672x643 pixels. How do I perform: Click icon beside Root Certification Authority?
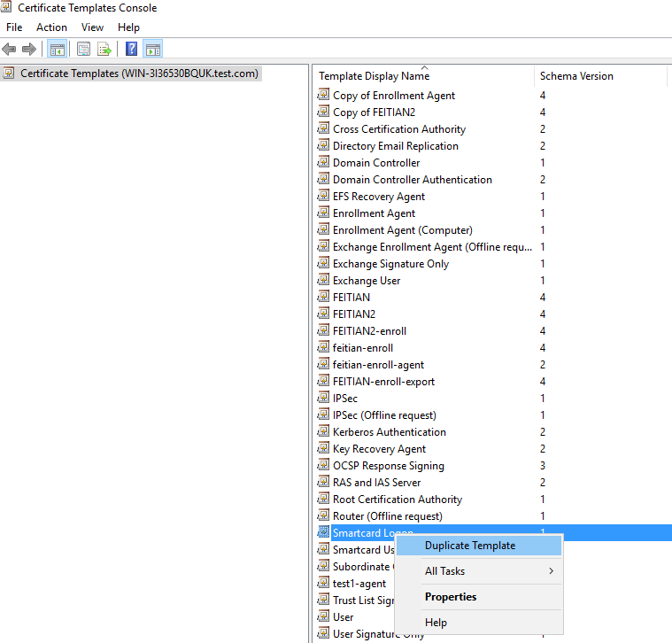323,499
